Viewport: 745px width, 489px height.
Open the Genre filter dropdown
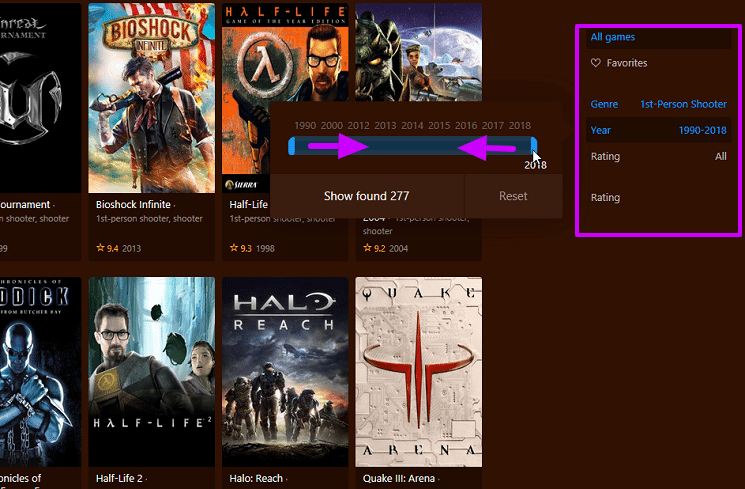659,104
